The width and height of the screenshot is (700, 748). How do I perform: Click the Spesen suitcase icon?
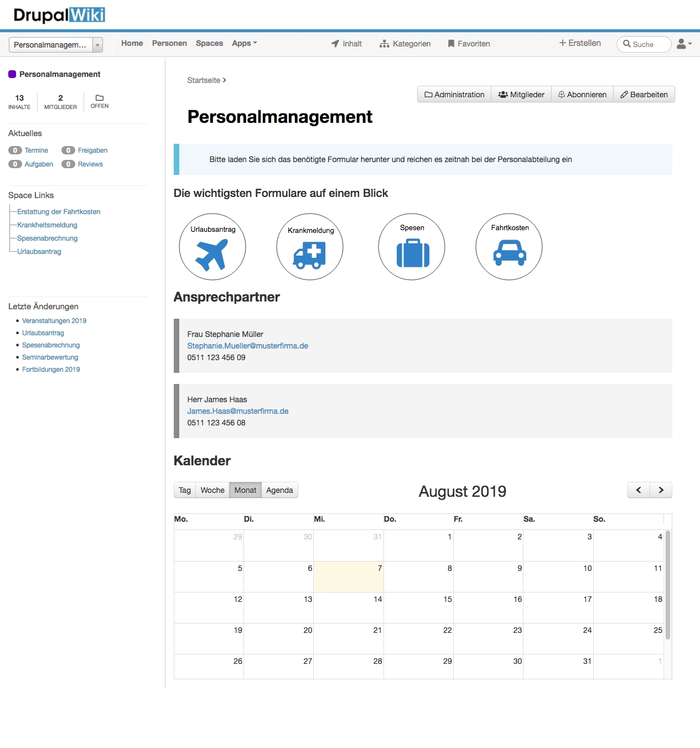[x=412, y=253]
